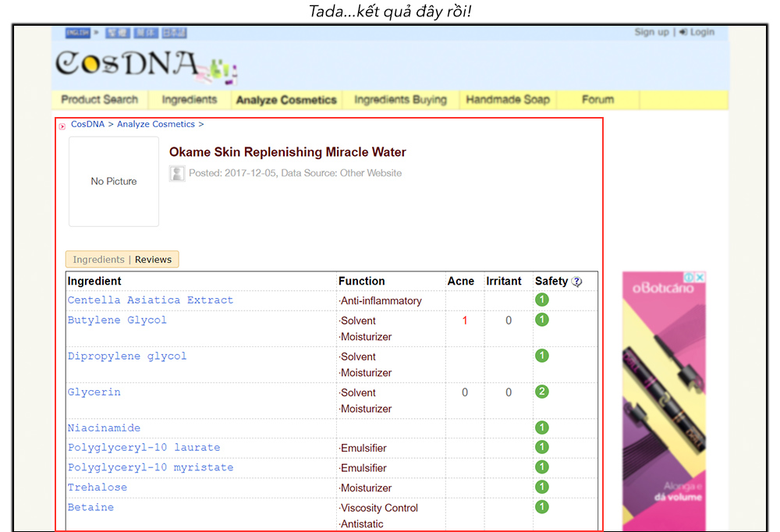Click safety badge 2 for Glycerin
Viewport: 780px width, 532px height.
[542, 392]
